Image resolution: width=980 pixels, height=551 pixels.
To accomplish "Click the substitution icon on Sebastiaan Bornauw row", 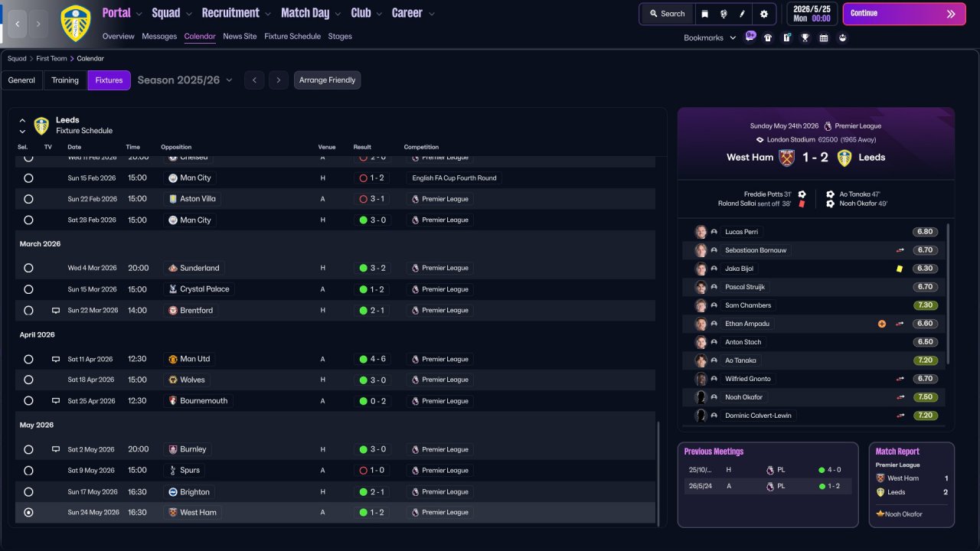I will click(x=900, y=250).
